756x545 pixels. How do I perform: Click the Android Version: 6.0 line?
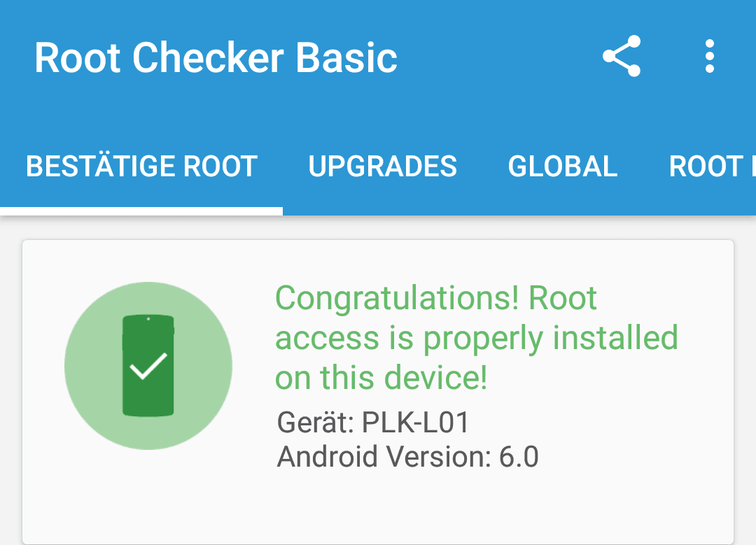click(407, 456)
